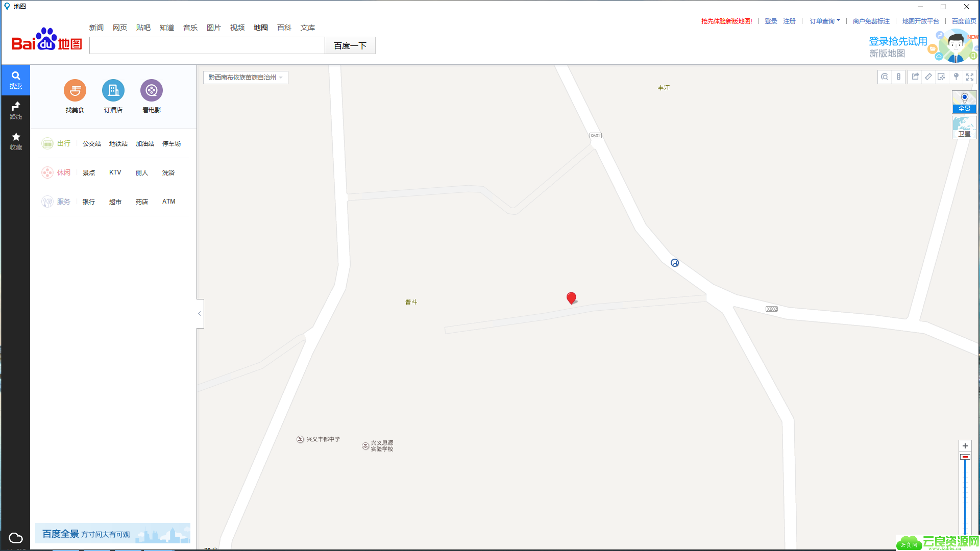Screen dimensions: 980x551
Task: Open the 知道 navigation tab
Action: (x=167, y=28)
